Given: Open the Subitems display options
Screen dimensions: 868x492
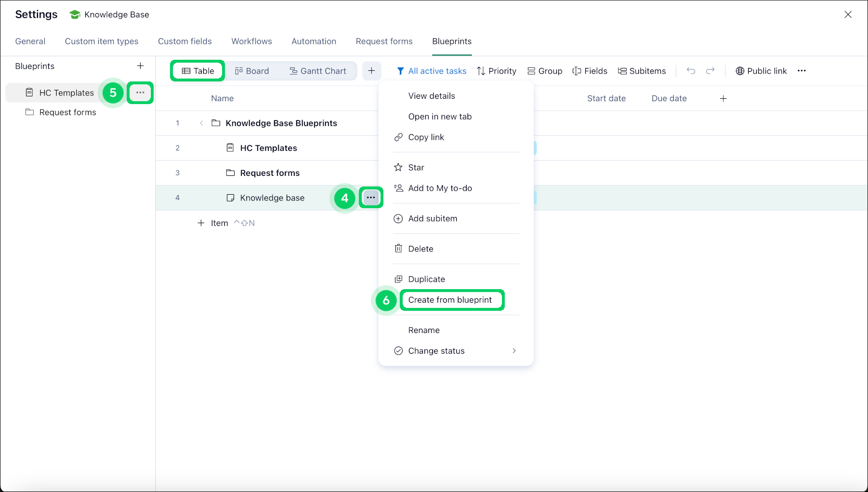Looking at the screenshot, I should point(642,71).
